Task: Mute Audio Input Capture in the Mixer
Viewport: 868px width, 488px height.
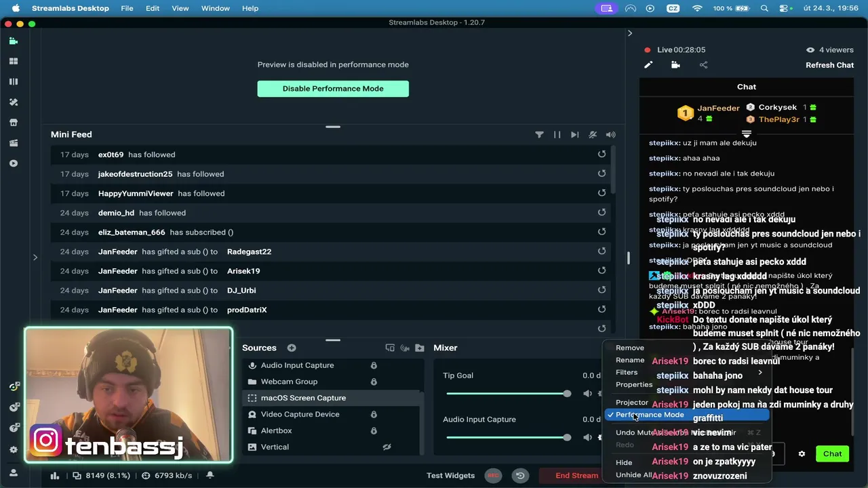Action: 587,437
